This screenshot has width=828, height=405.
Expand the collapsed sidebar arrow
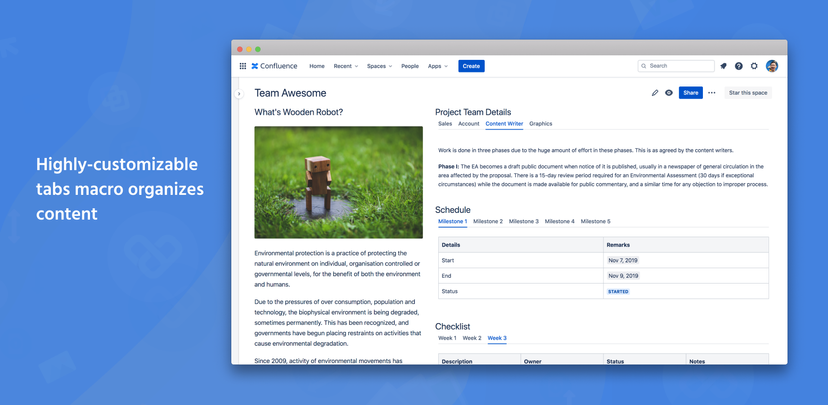239,94
